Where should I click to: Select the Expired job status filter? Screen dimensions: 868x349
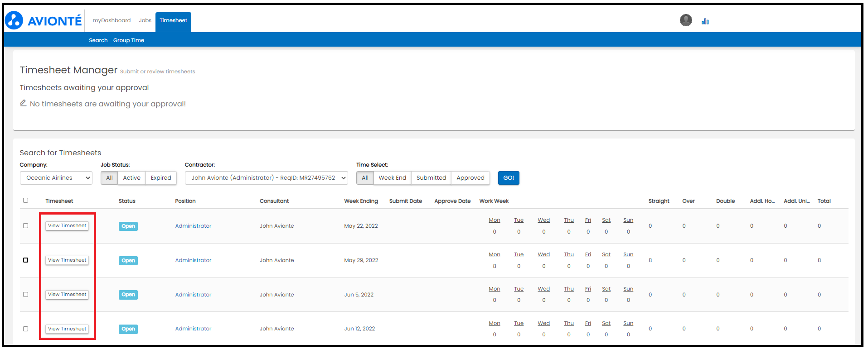(x=161, y=178)
